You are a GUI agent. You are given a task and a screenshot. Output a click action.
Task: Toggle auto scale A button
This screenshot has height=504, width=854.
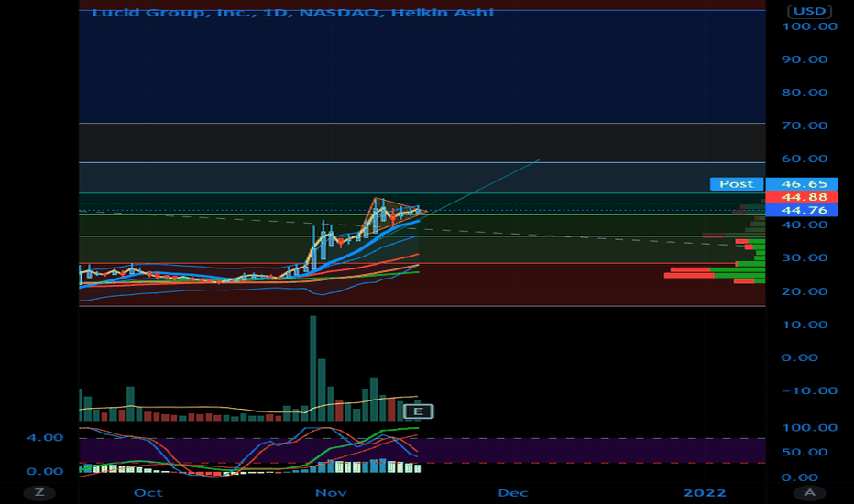[809, 493]
